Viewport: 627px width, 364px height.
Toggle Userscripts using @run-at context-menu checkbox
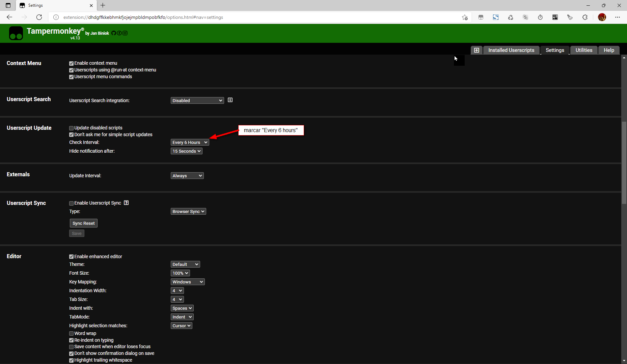(71, 70)
